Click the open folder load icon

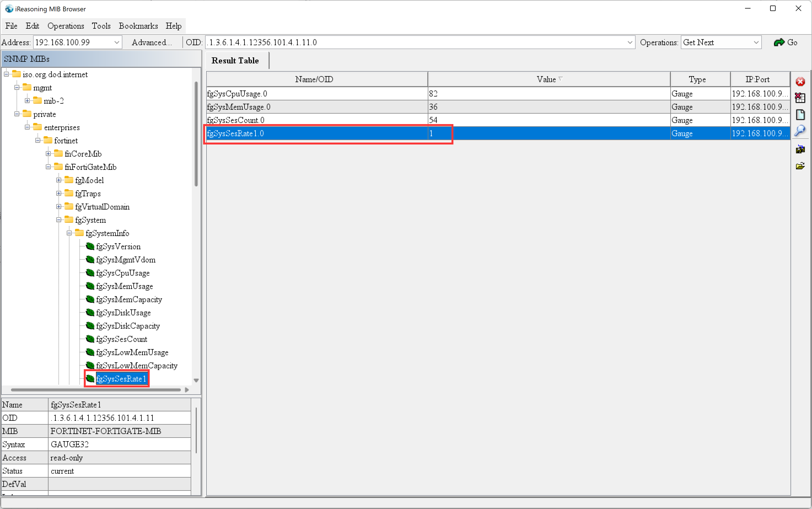[800, 166]
